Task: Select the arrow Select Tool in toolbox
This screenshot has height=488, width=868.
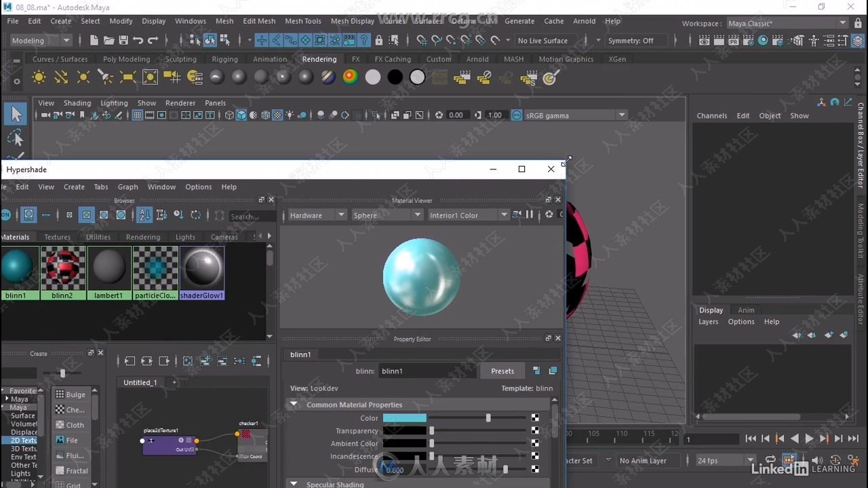Action: (16, 114)
